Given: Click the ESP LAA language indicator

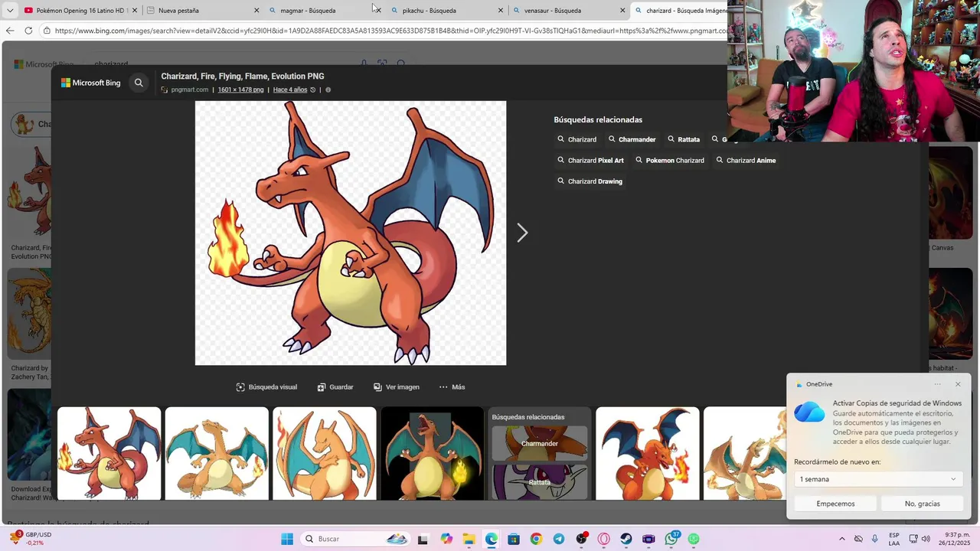Looking at the screenshot, I should [x=894, y=539].
